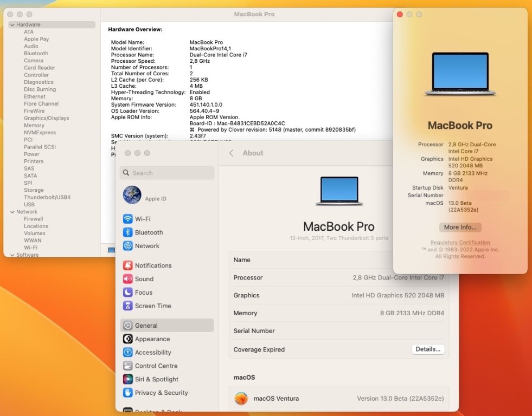The image size is (532, 416).
Task: Collapse the Network tree section
Action: coord(12,212)
